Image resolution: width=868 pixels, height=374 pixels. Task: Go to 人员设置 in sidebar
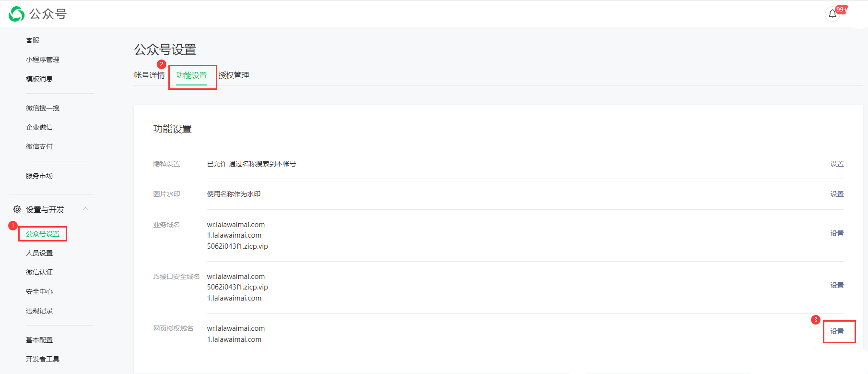pos(39,253)
